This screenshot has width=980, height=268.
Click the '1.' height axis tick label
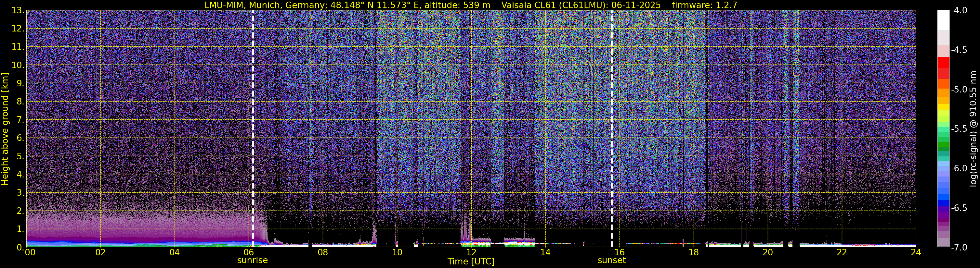pyautogui.click(x=20, y=229)
